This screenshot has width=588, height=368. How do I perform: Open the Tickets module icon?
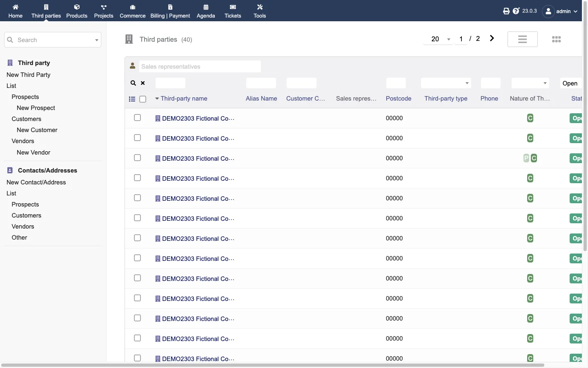point(233,7)
